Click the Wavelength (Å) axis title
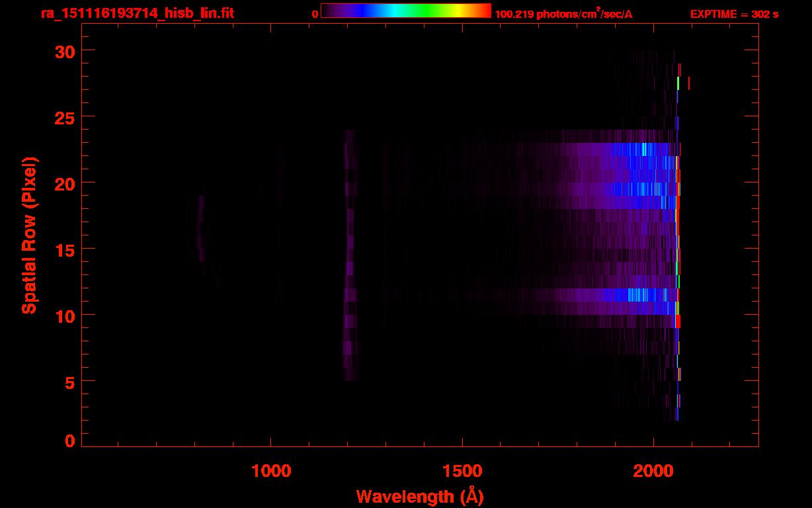812x508 pixels. 420,496
